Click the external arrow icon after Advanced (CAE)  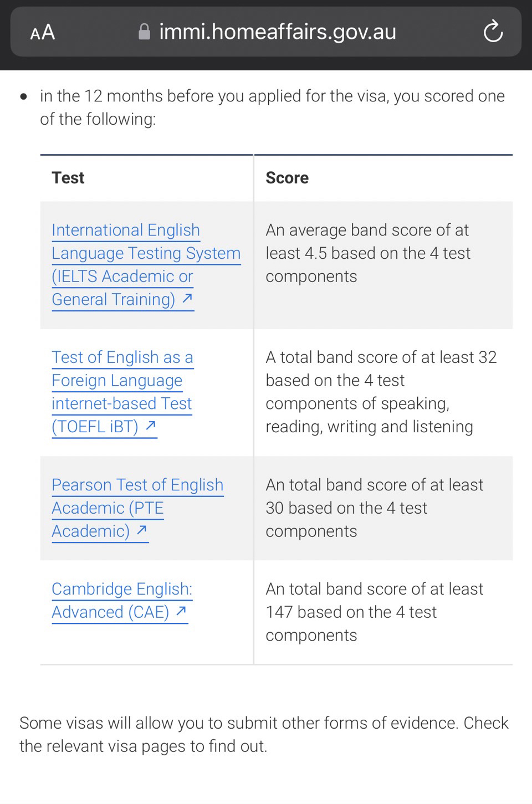(x=181, y=611)
